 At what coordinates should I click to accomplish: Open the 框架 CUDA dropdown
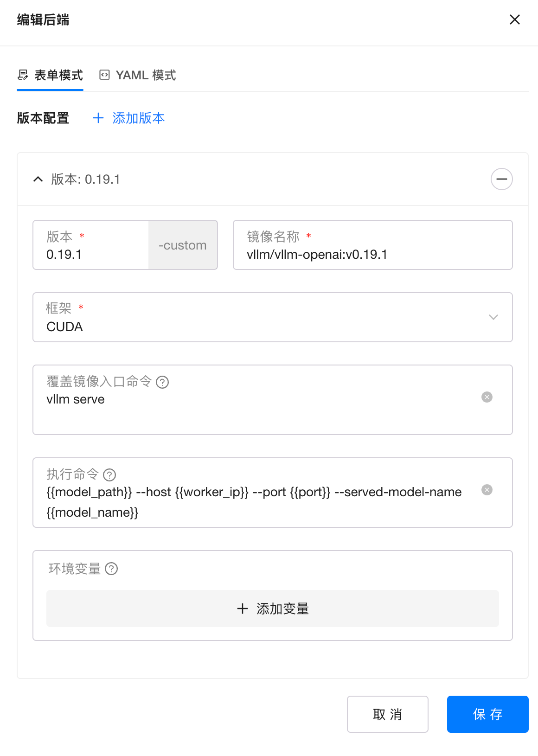coord(260,327)
